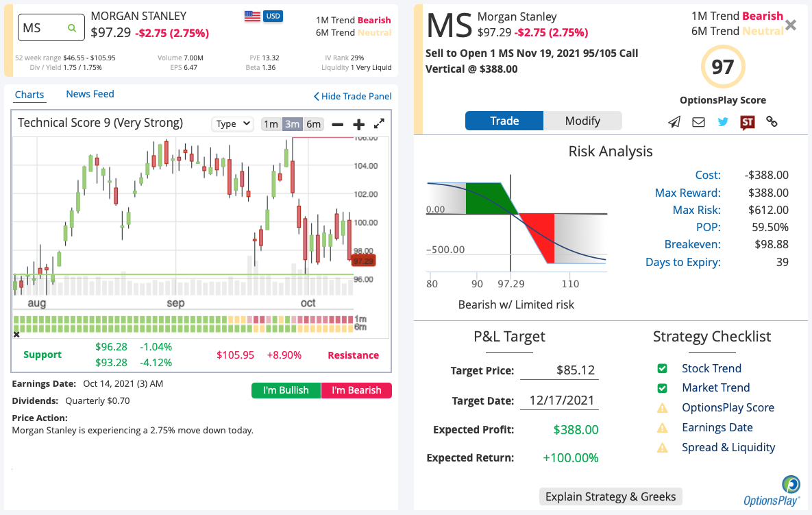Click the Stock Trend green checkmark
This screenshot has width=812, height=515.
click(662, 368)
